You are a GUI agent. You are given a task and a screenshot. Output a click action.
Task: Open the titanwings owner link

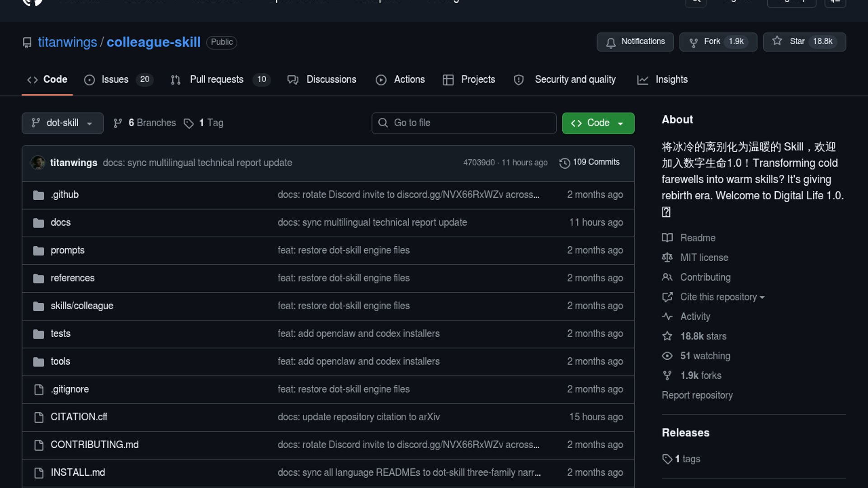click(67, 42)
